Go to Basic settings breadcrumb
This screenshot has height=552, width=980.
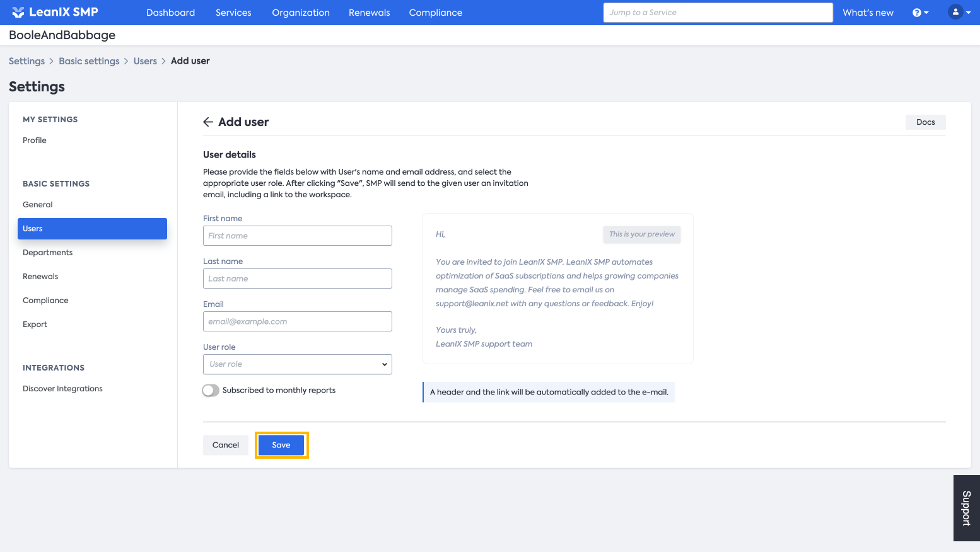(89, 61)
